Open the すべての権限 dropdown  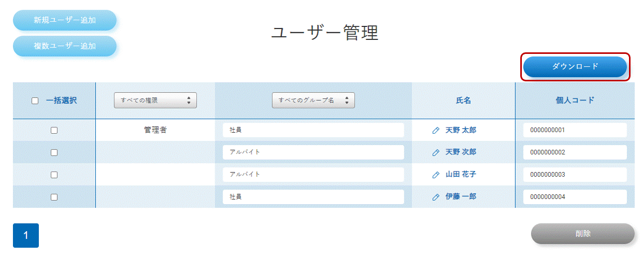155,101
